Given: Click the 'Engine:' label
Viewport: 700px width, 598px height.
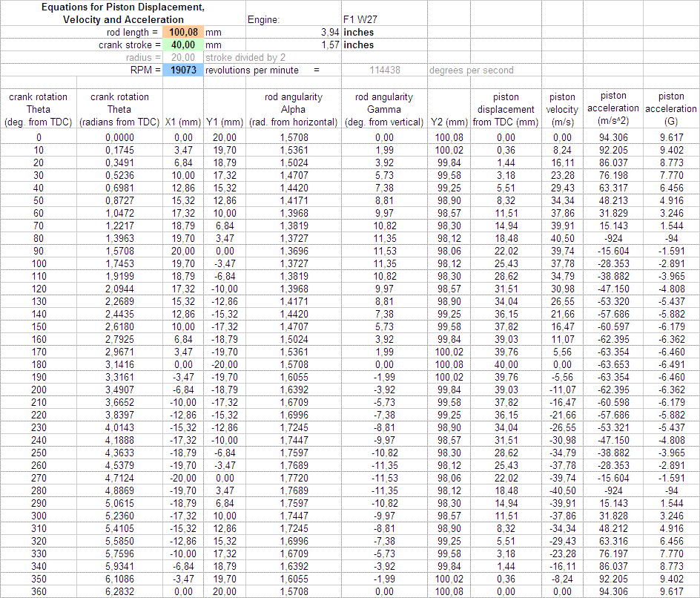Looking at the screenshot, I should [263, 19].
